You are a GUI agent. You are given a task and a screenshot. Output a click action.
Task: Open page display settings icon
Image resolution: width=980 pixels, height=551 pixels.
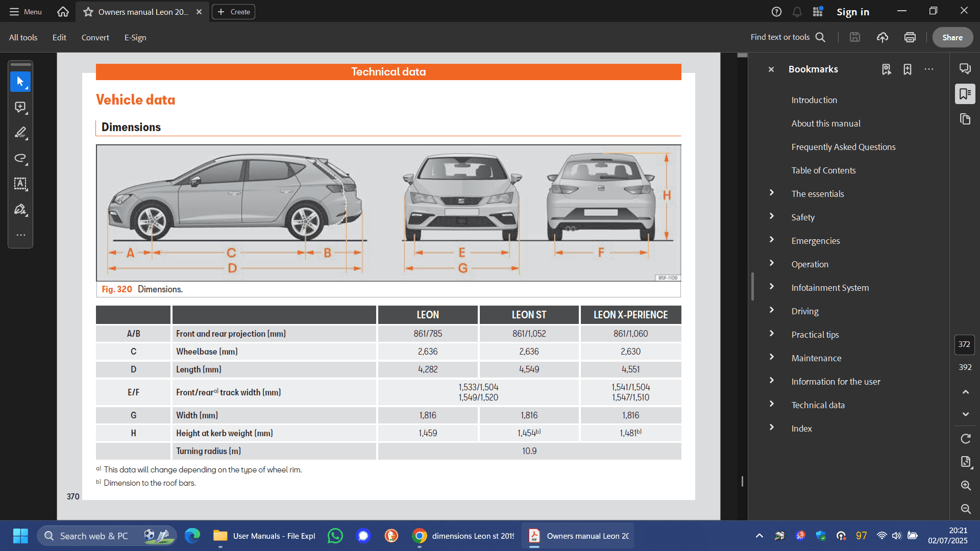tap(966, 462)
